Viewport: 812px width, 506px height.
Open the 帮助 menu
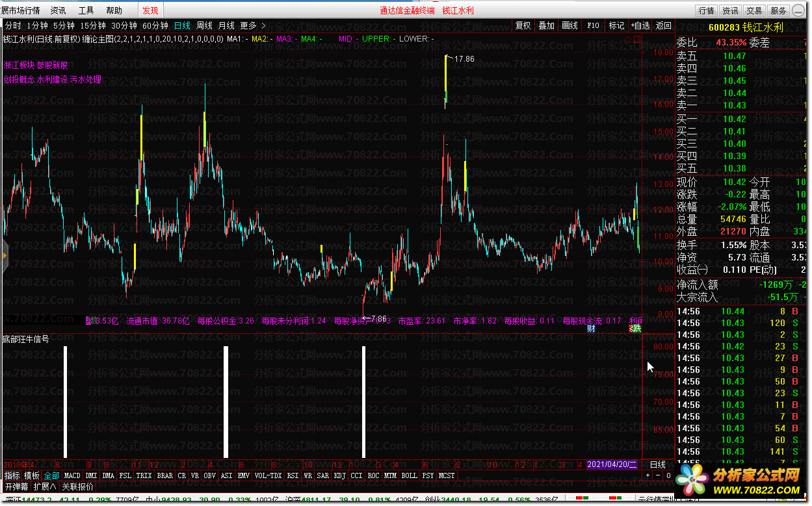coord(114,10)
